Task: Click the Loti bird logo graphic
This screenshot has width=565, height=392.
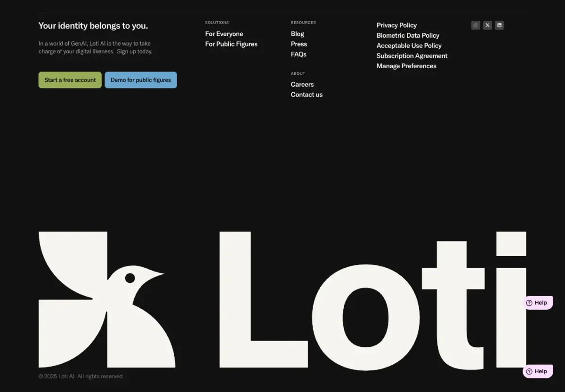Action: click(x=107, y=299)
